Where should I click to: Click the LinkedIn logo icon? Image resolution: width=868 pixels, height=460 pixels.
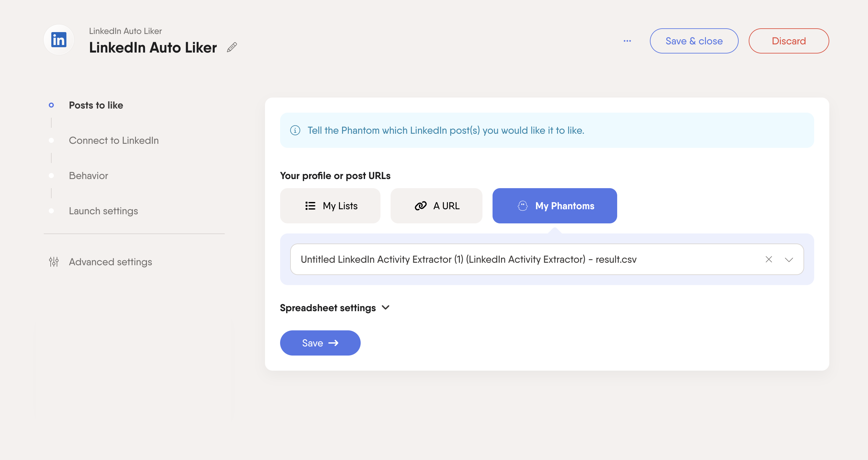[59, 40]
